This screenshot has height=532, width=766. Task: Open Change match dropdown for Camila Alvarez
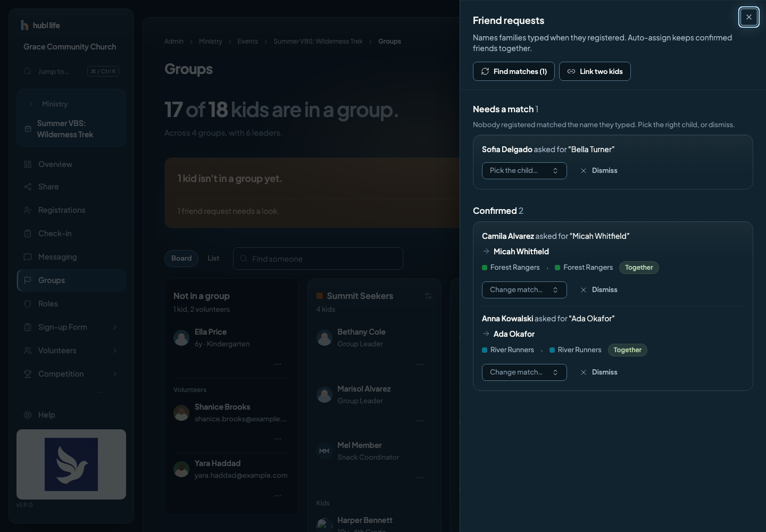pyautogui.click(x=524, y=290)
